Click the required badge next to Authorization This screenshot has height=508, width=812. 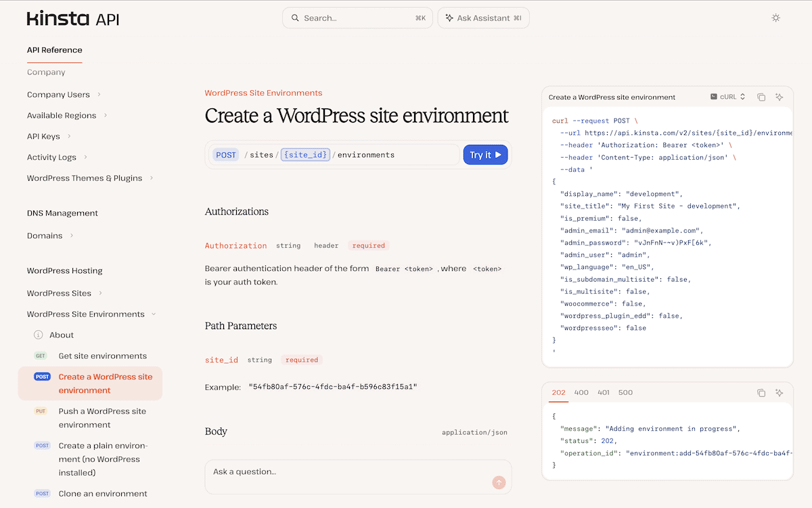pos(369,245)
